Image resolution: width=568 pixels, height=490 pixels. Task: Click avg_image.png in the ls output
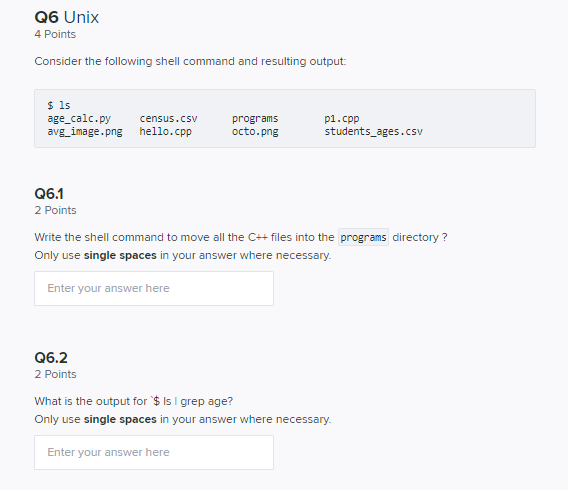[x=85, y=131]
